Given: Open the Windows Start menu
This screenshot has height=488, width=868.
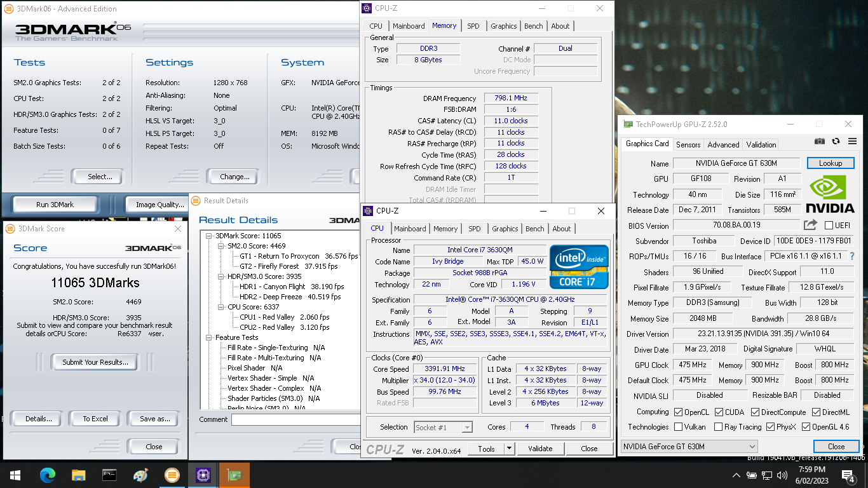Looking at the screenshot, I should 15,475.
